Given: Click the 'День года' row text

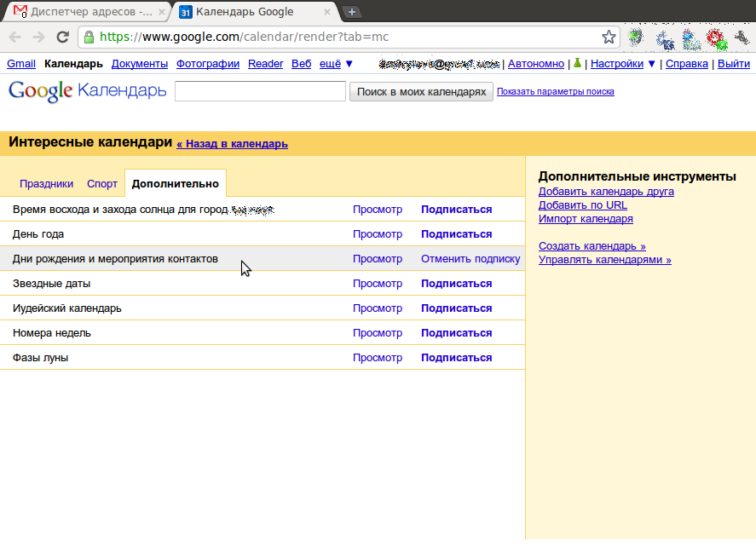Looking at the screenshot, I should point(38,234).
